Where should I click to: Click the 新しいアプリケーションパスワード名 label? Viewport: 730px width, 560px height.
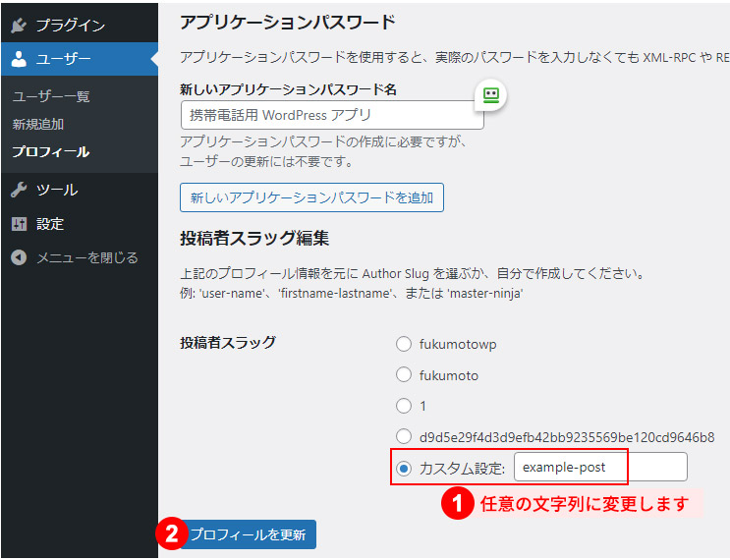click(x=288, y=89)
